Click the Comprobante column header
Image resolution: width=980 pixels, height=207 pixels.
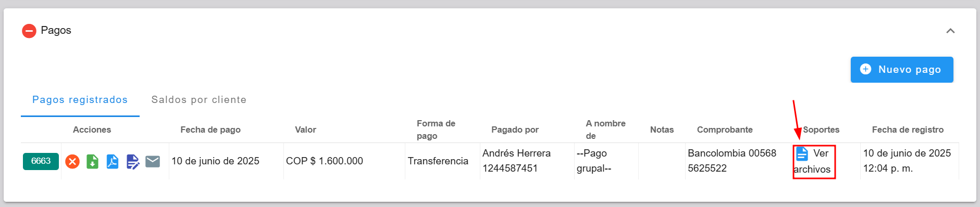pyautogui.click(x=725, y=130)
